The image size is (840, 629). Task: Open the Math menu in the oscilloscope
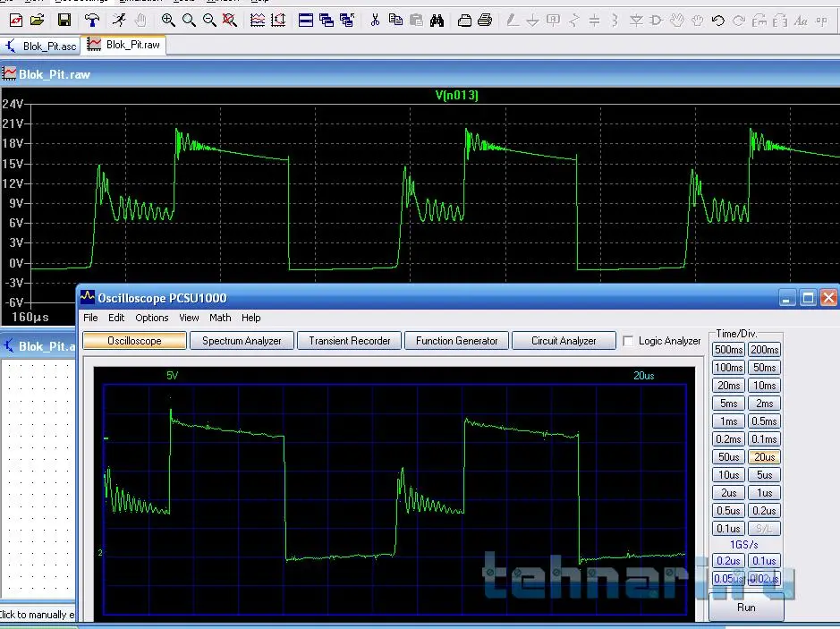[x=220, y=318]
